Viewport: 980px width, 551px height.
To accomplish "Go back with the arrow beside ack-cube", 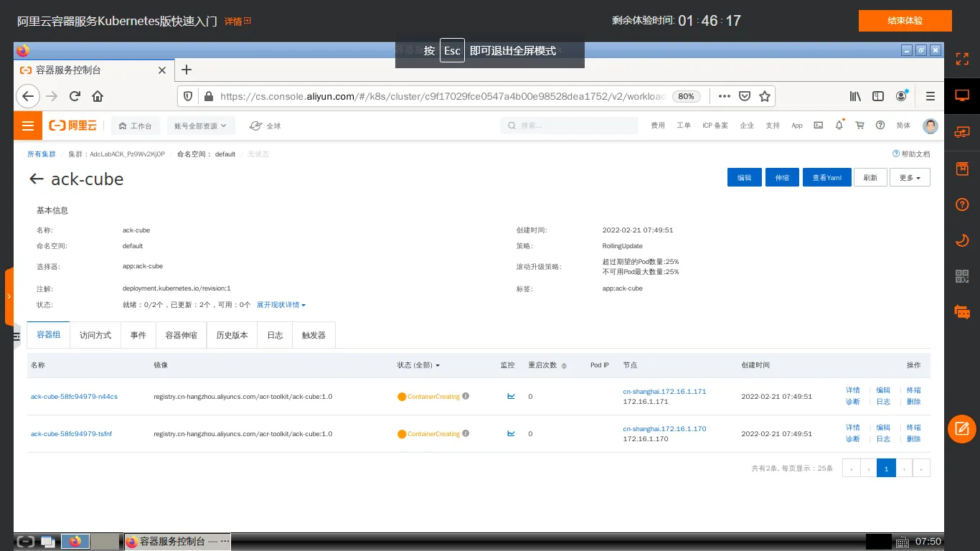I will click(x=36, y=179).
